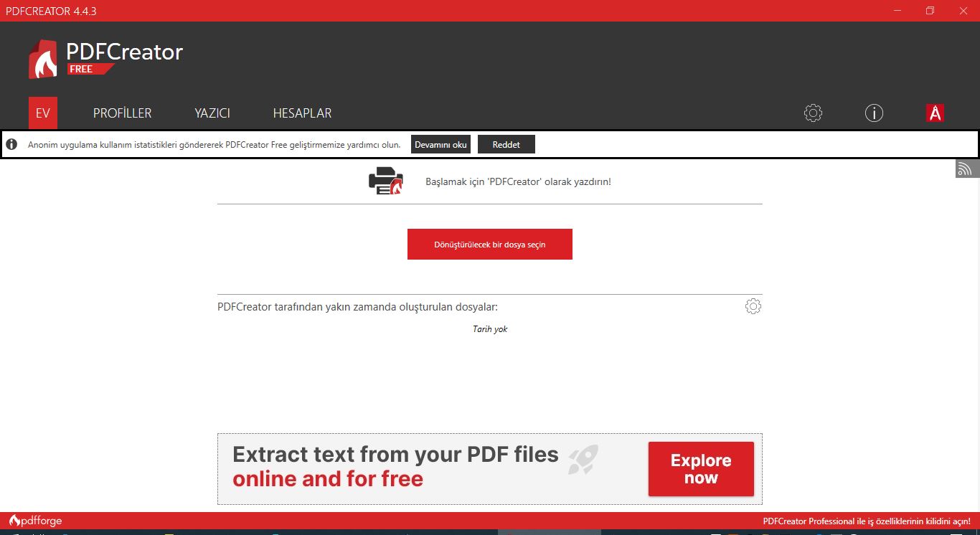Click the 'Devamını oku' button
980x535 pixels.
(440, 145)
